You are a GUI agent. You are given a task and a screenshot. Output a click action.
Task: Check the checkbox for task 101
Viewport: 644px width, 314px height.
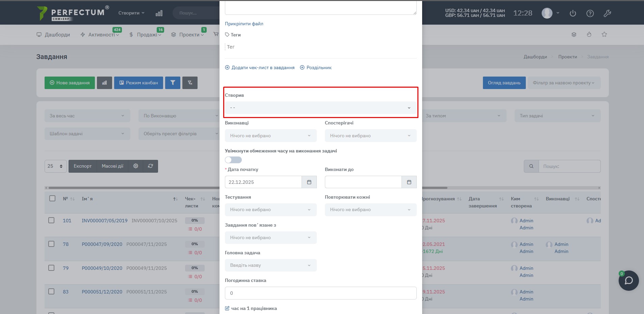click(x=51, y=220)
